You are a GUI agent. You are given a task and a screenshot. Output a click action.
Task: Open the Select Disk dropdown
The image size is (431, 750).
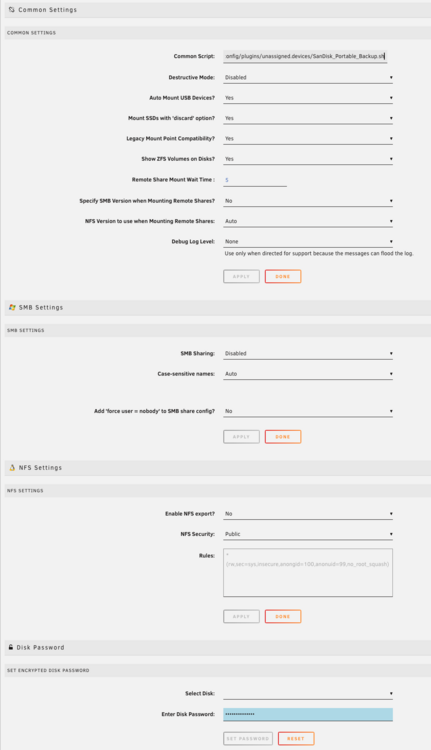pyautogui.click(x=308, y=694)
